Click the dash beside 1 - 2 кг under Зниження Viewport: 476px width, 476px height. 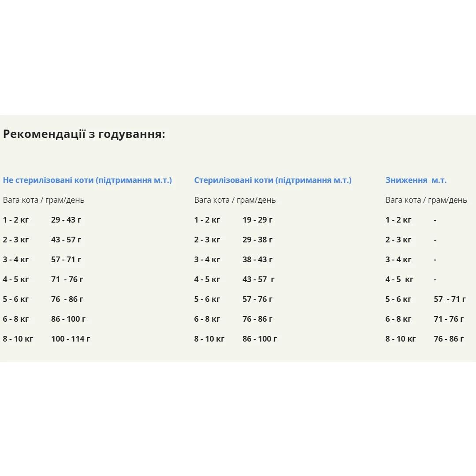pyautogui.click(x=435, y=220)
